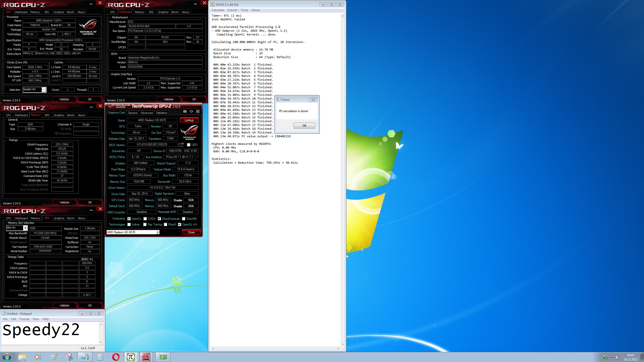Open About tab in the CPU-Z SPD window
Screen dimensions: 644x362
[x=81, y=218]
